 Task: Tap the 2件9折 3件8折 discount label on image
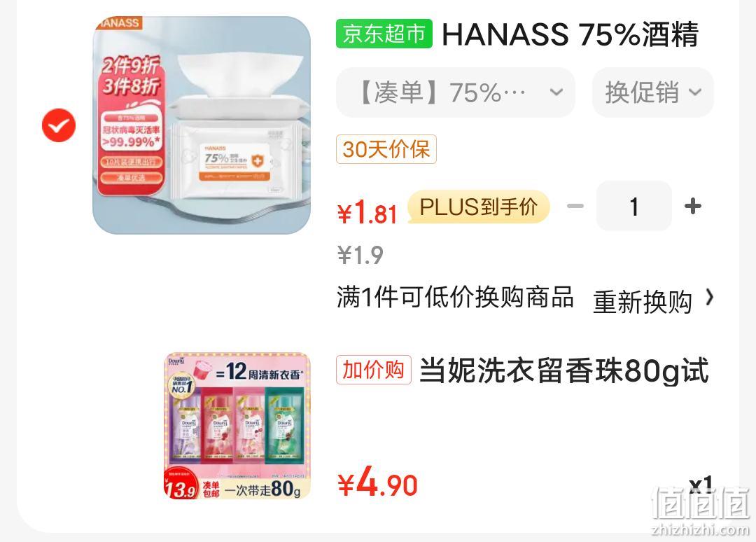pos(130,76)
